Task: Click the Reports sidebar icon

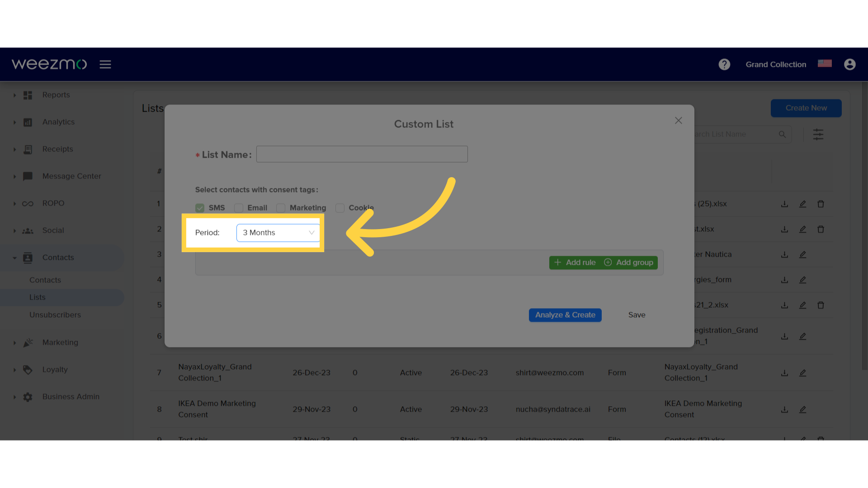Action: coord(28,95)
